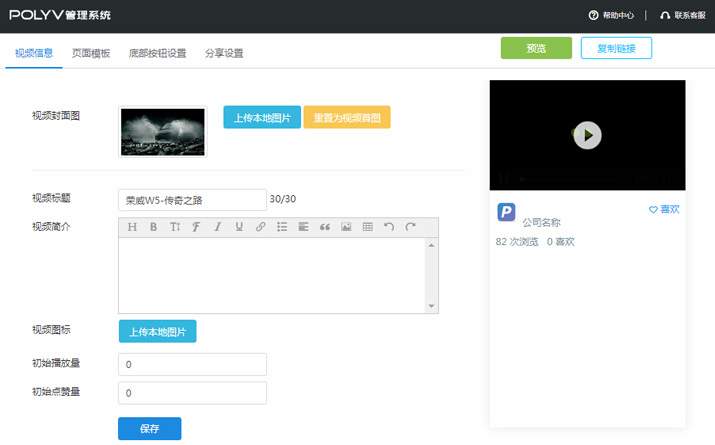
Task: Insert a hyperlink via link icon
Action: tap(261, 227)
